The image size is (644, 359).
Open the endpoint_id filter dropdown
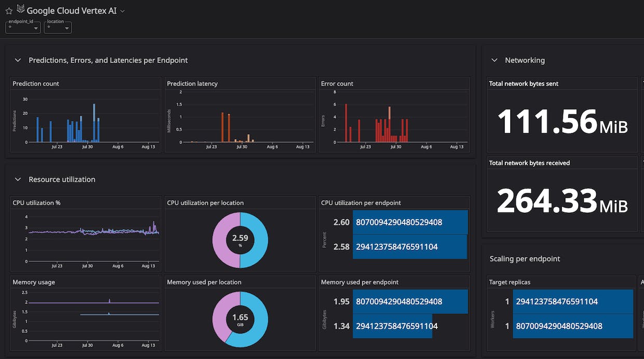pyautogui.click(x=23, y=28)
